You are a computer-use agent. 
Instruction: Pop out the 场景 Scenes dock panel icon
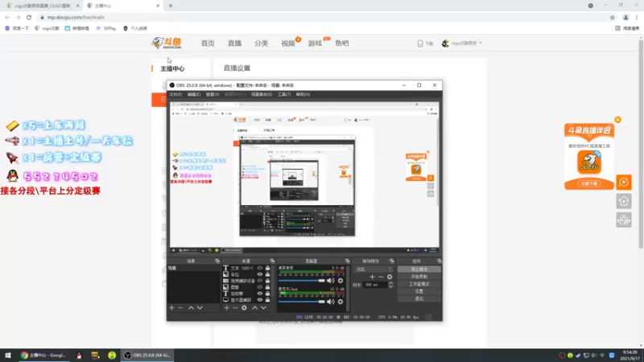(x=217, y=261)
